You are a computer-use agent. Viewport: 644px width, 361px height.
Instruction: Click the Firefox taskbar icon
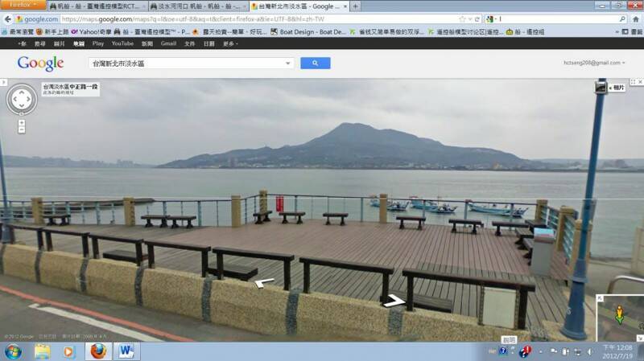pos(98,351)
